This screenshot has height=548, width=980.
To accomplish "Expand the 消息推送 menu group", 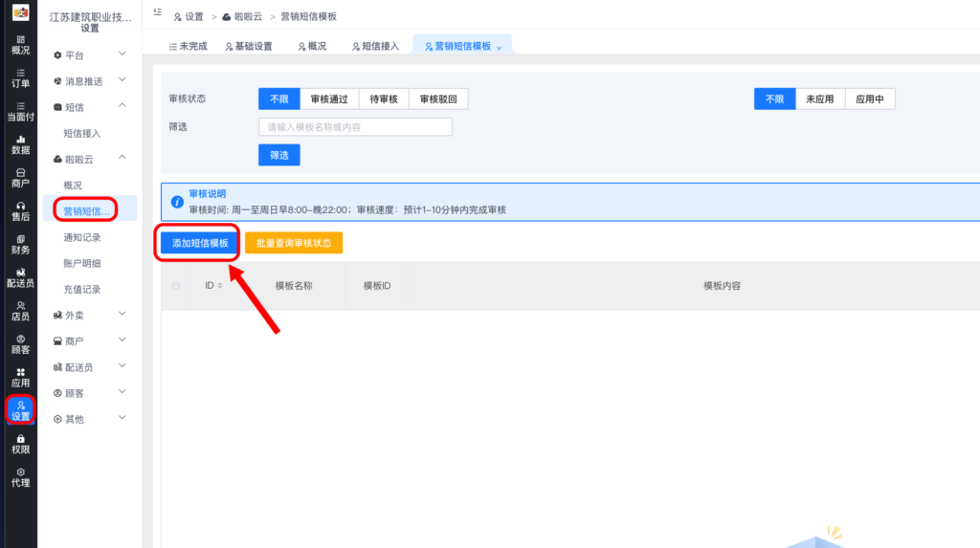I will pyautogui.click(x=90, y=81).
